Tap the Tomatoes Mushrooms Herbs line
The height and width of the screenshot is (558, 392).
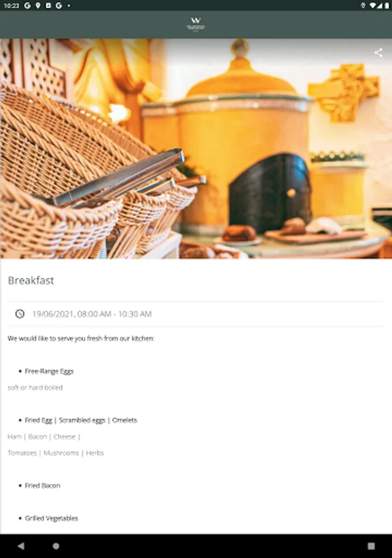tap(56, 453)
